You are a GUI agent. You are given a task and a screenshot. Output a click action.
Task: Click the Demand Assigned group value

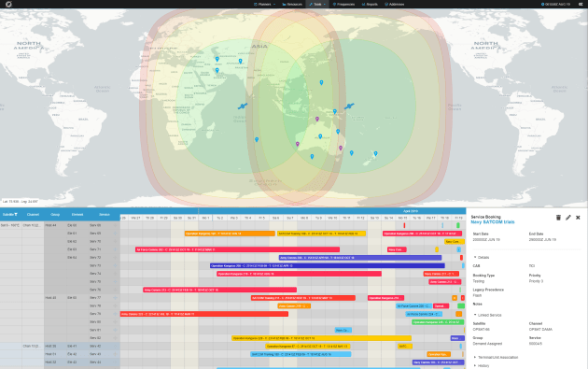click(x=487, y=344)
